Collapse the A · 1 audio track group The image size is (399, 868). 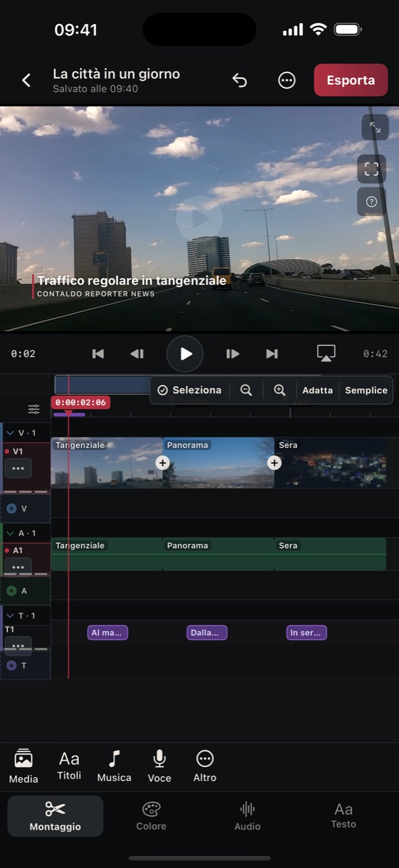(10, 533)
